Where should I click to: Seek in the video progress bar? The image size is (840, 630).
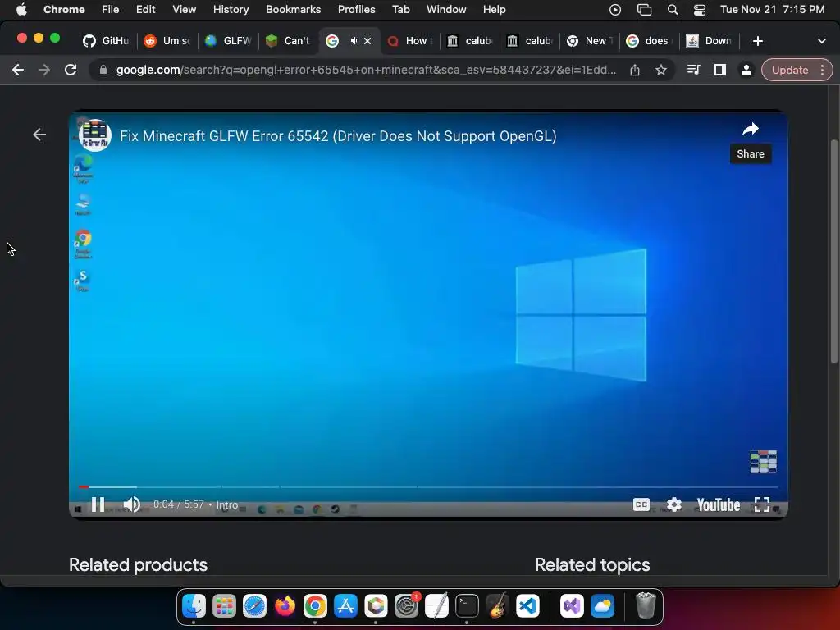[x=427, y=486]
